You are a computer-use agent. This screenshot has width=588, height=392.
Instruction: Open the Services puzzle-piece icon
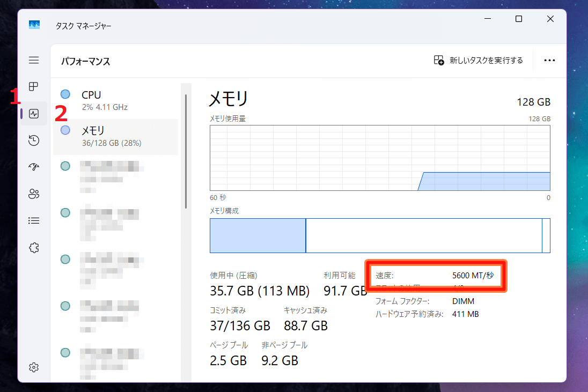[x=34, y=247]
